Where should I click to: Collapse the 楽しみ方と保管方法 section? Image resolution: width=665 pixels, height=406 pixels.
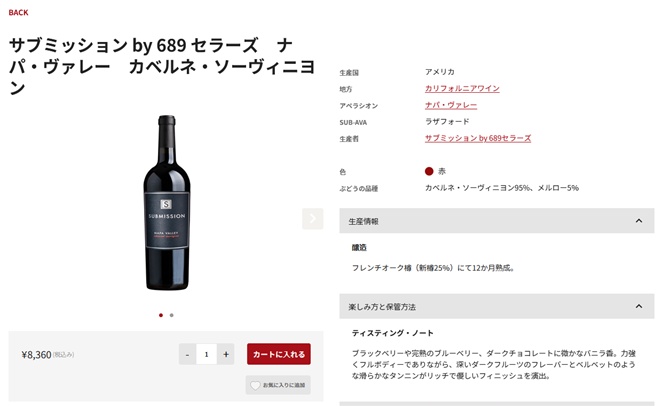pos(496,306)
